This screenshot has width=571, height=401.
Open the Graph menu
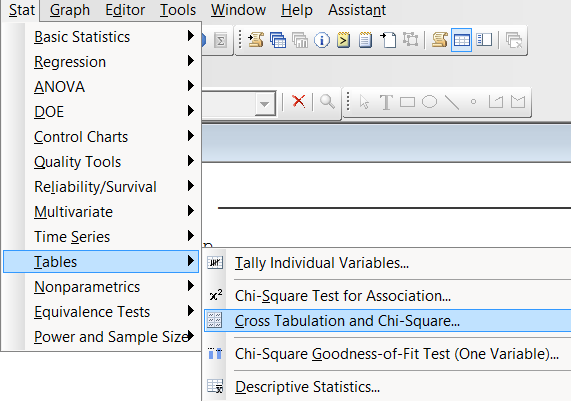tap(70, 10)
